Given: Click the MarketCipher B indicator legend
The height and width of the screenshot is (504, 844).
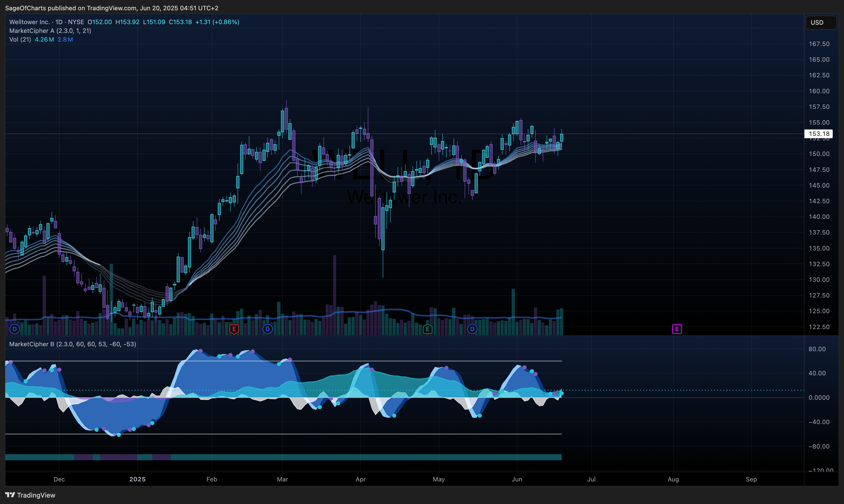Looking at the screenshot, I should pos(73,344).
